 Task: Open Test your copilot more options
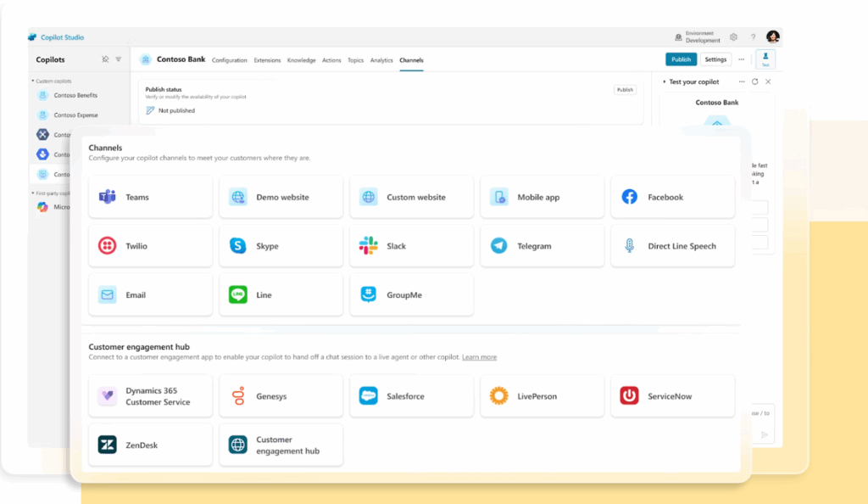[x=742, y=81]
